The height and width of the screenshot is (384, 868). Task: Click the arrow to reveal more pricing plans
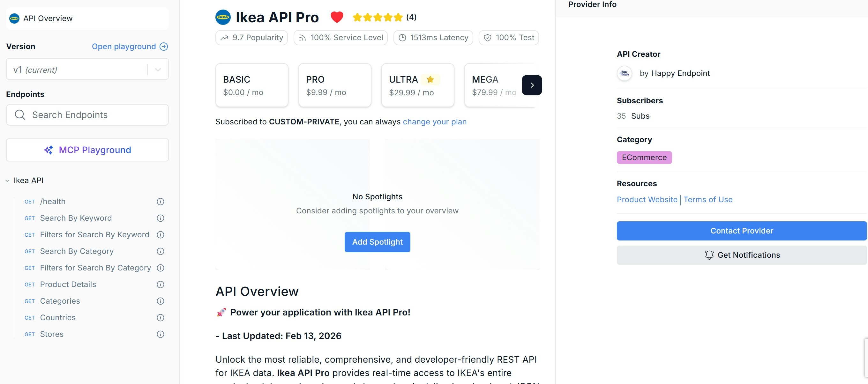point(532,85)
